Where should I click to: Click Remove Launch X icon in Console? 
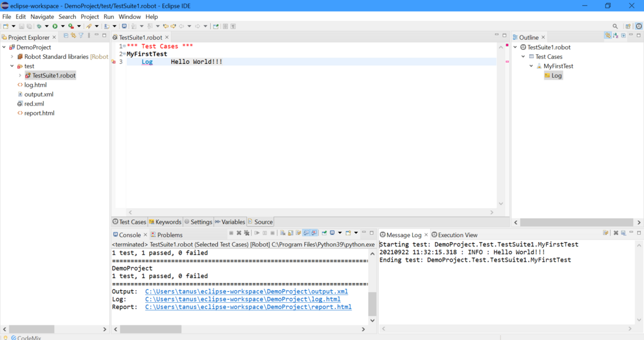pyautogui.click(x=239, y=233)
